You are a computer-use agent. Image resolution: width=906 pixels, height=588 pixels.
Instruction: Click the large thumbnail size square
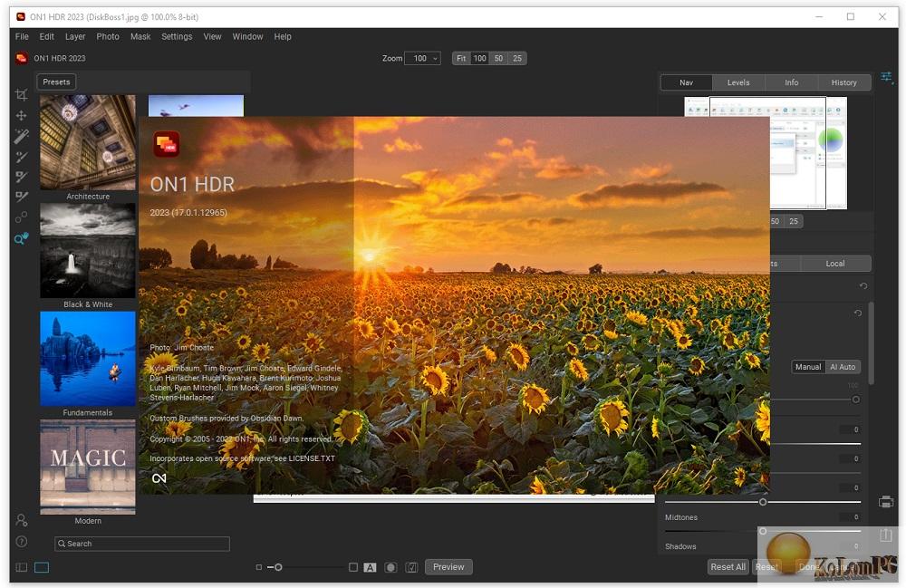coord(353,567)
